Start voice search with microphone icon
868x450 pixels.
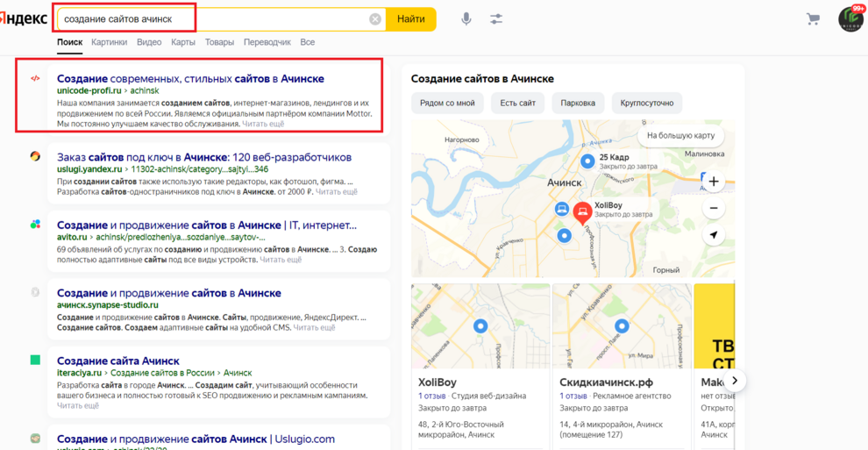tap(466, 18)
